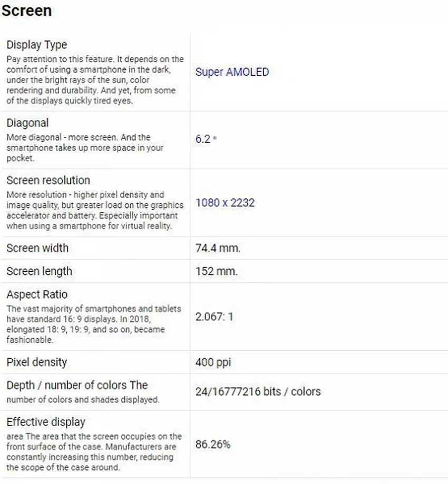Click the Display Type description paragraph
This screenshot has width=448, height=484.
[95, 80]
